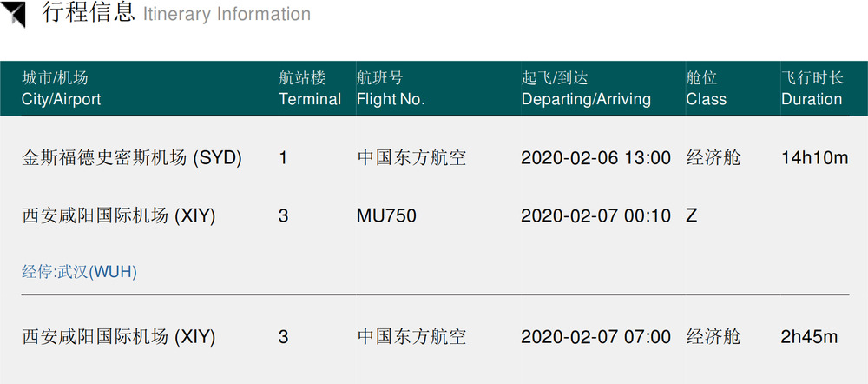Click departure time 2020-02-06 13:00

[595, 158]
